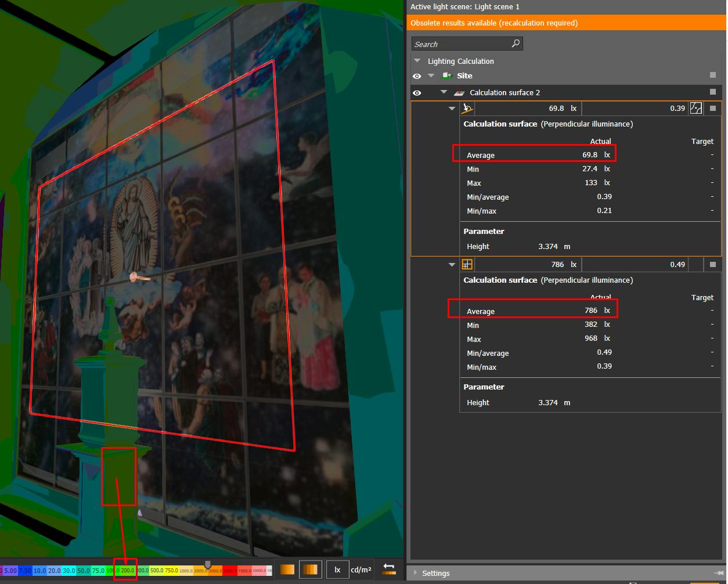Click the 30.0 color scale swatch
728x584 pixels.
point(69,571)
